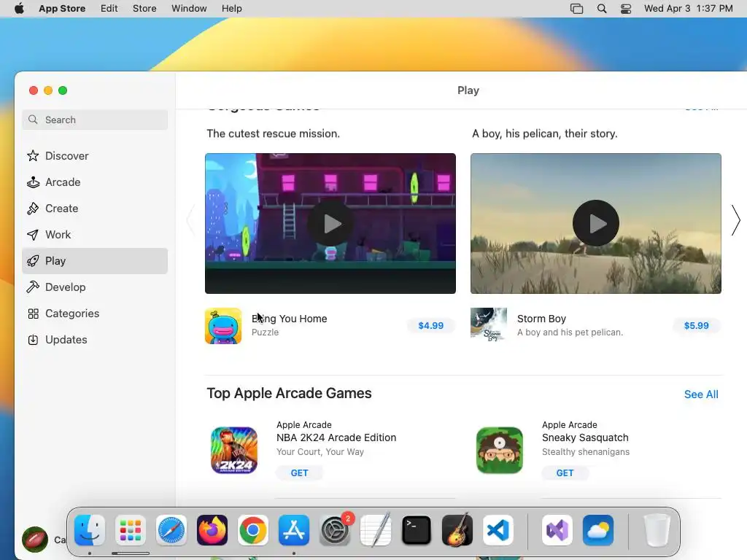Open the Weather app from the Dock
747x560 pixels.
[x=598, y=530]
